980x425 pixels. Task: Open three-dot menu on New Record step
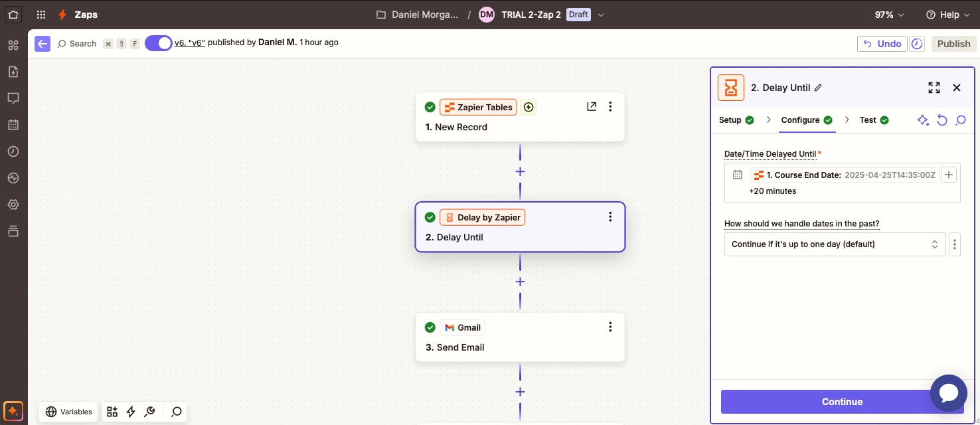[610, 106]
